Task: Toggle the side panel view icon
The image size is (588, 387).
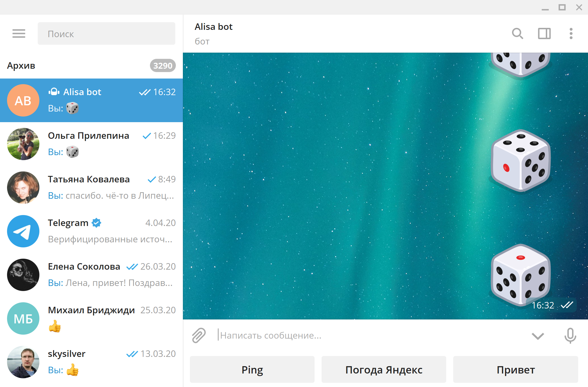Action: click(544, 33)
